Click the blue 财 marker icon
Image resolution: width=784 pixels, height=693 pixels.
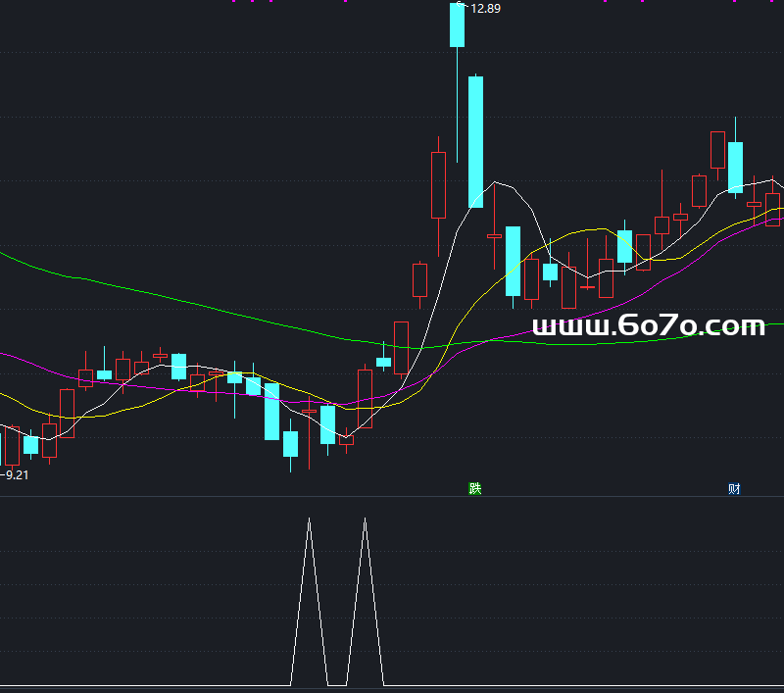coord(734,488)
